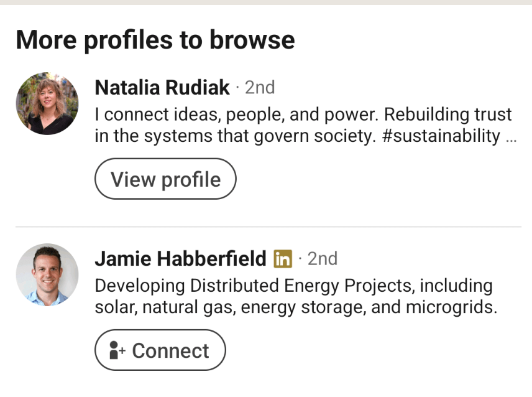Click the 2nd degree label beside Natalia Rudiak
The image size is (532, 397).
(x=260, y=88)
